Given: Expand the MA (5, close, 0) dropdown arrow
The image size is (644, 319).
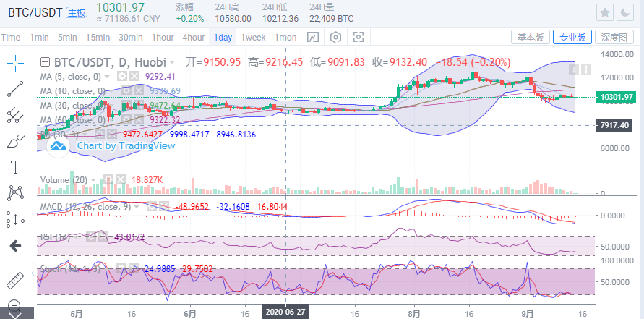Looking at the screenshot, I should 107,77.
